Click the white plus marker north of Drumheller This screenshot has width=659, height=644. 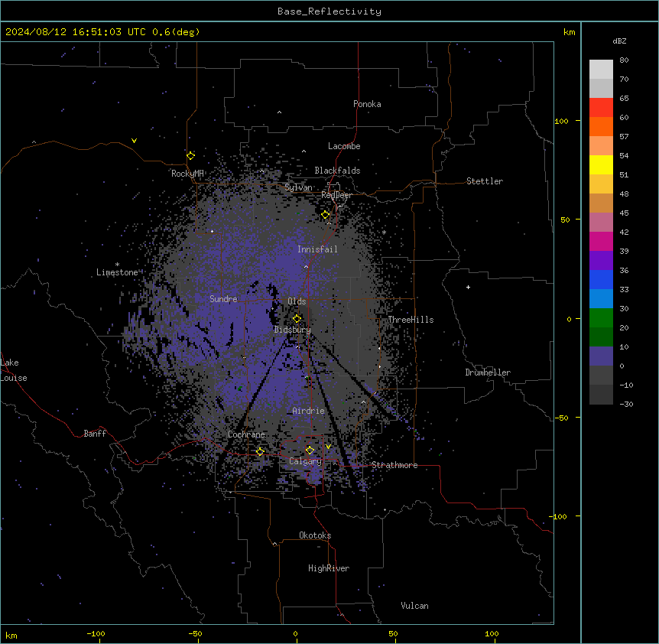click(x=468, y=287)
